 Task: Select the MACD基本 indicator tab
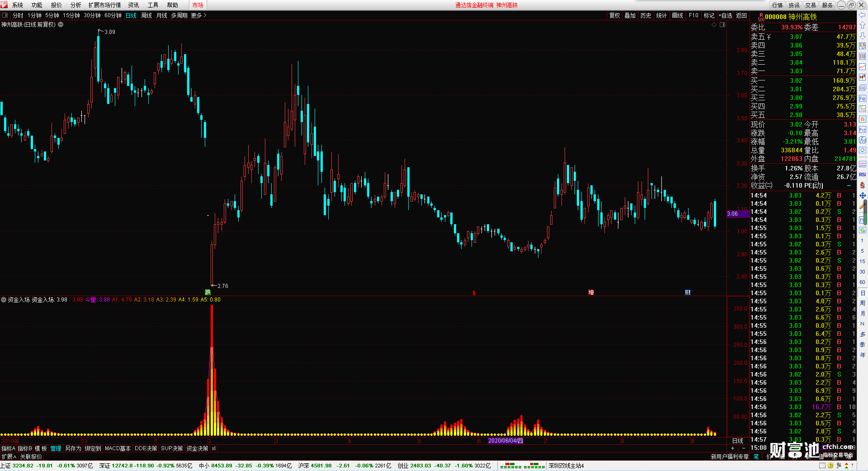(x=118, y=448)
